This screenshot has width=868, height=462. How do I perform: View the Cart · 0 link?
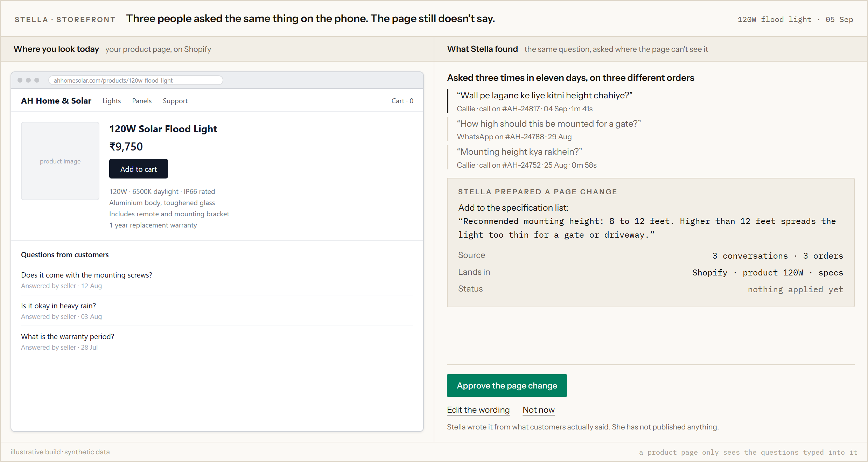[x=402, y=101]
